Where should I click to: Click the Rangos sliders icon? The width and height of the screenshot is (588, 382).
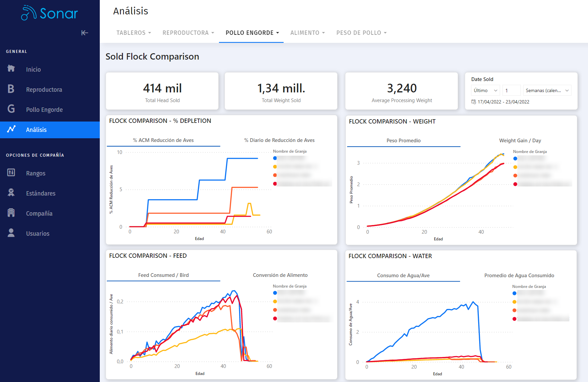[11, 172]
